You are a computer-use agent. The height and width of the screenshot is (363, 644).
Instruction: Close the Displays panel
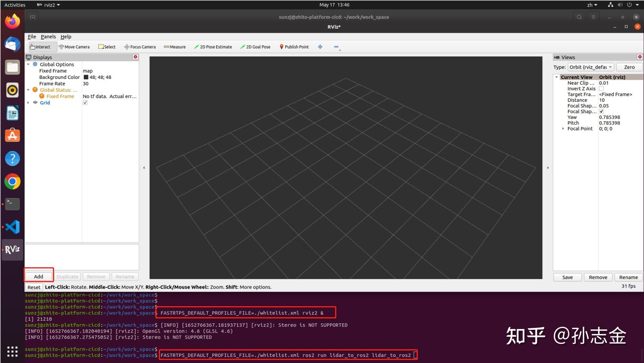[136, 57]
